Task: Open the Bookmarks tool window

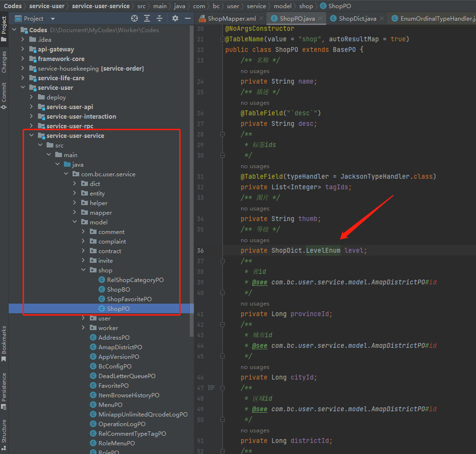Action: coord(4,344)
